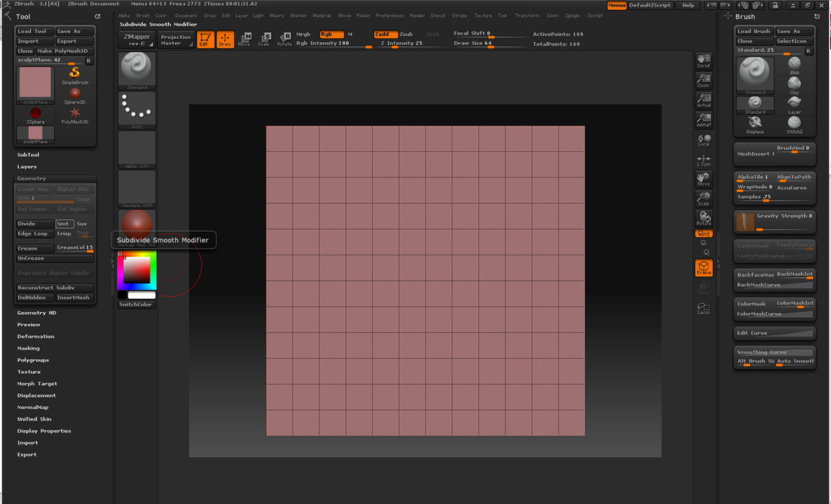The height and width of the screenshot is (504, 831).
Task: Expand the SubTool palette section
Action: (29, 155)
